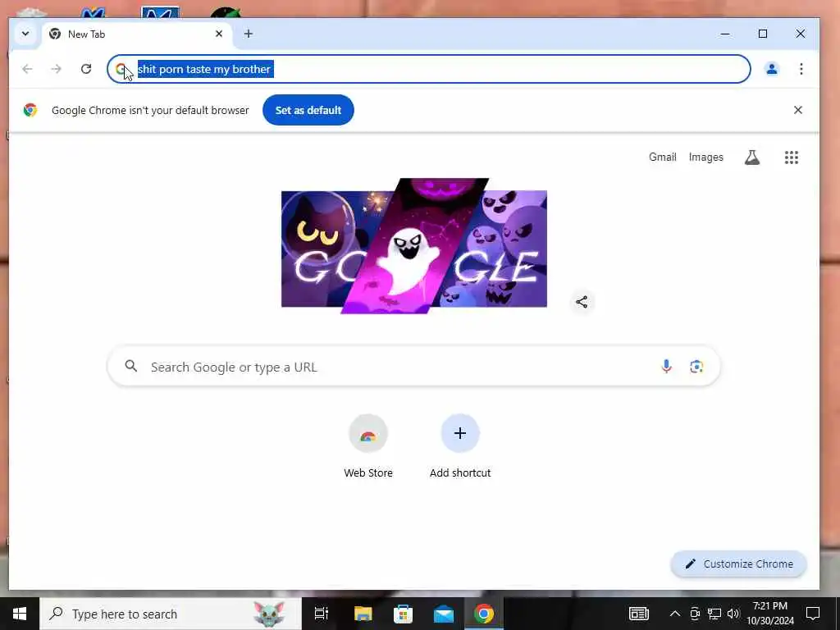Open Chrome three-dot menu
Screen dimensions: 840x630
801,69
